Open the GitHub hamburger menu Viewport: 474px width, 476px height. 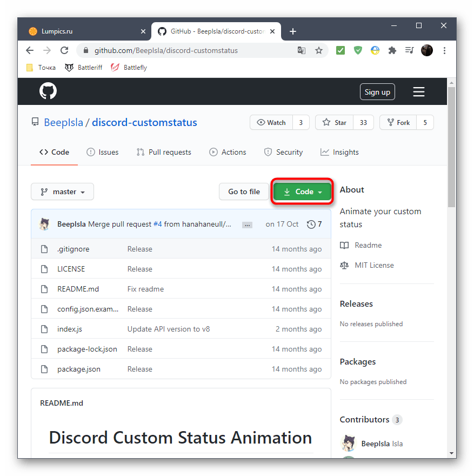click(x=418, y=91)
